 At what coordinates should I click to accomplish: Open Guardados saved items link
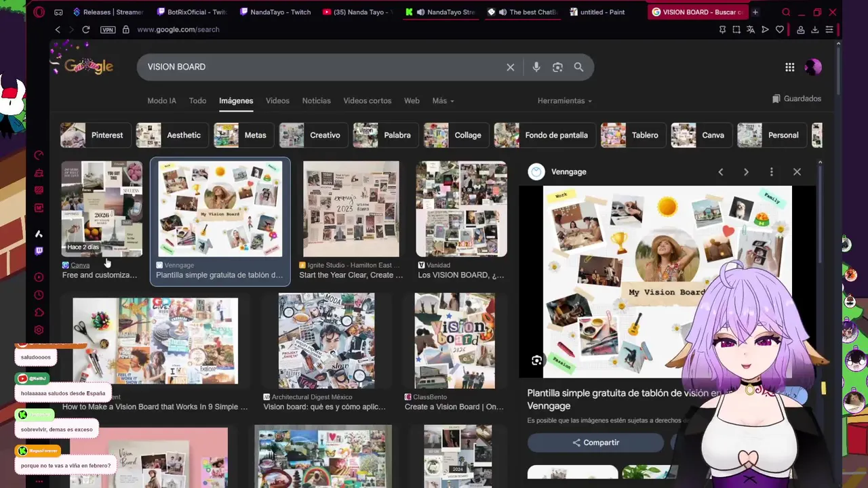tap(797, 99)
